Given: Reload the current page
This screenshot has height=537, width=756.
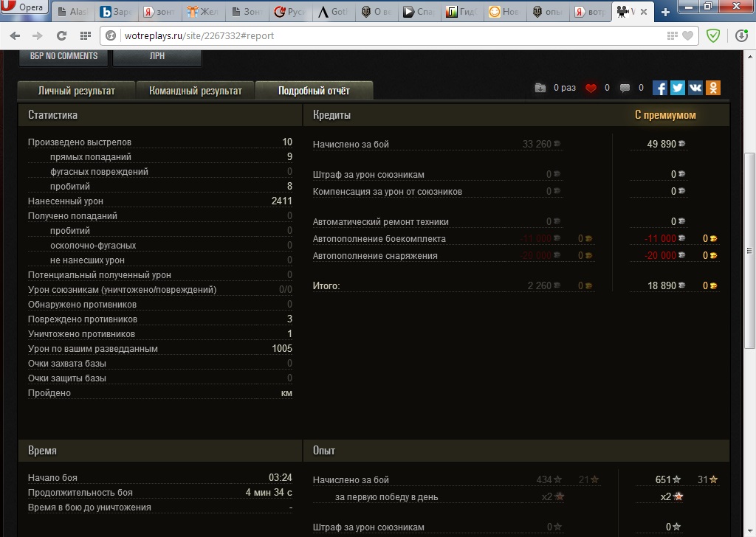Looking at the screenshot, I should click(x=61, y=35).
